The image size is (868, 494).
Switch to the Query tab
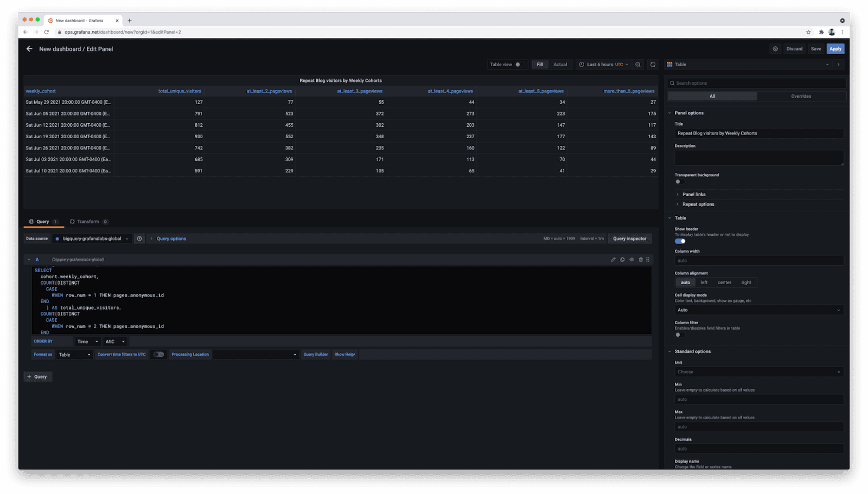(43, 222)
